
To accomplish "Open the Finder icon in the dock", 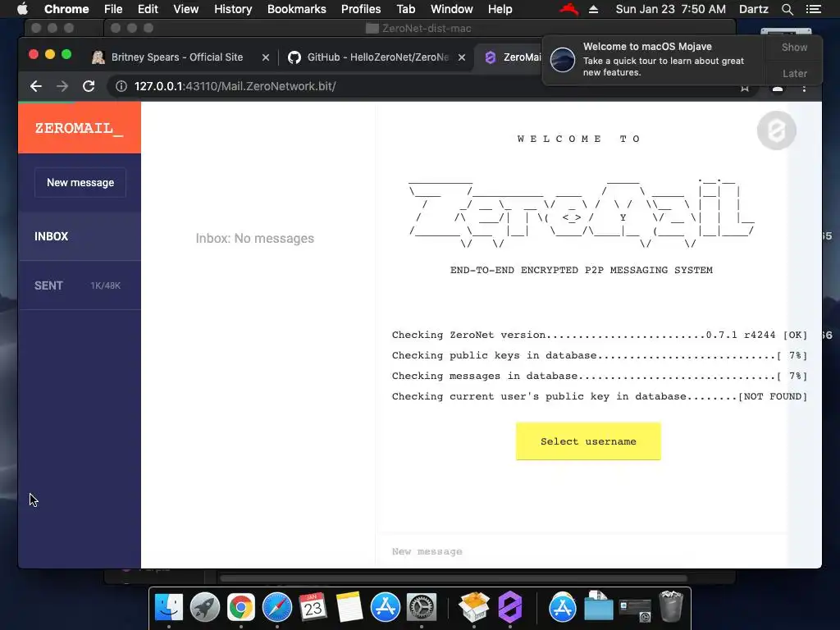I will tap(169, 608).
